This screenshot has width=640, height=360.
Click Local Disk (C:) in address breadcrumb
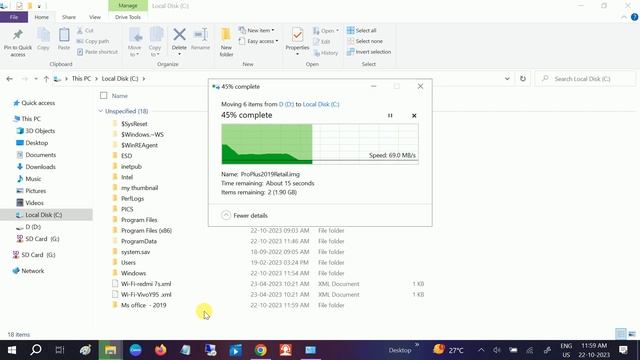120,78
